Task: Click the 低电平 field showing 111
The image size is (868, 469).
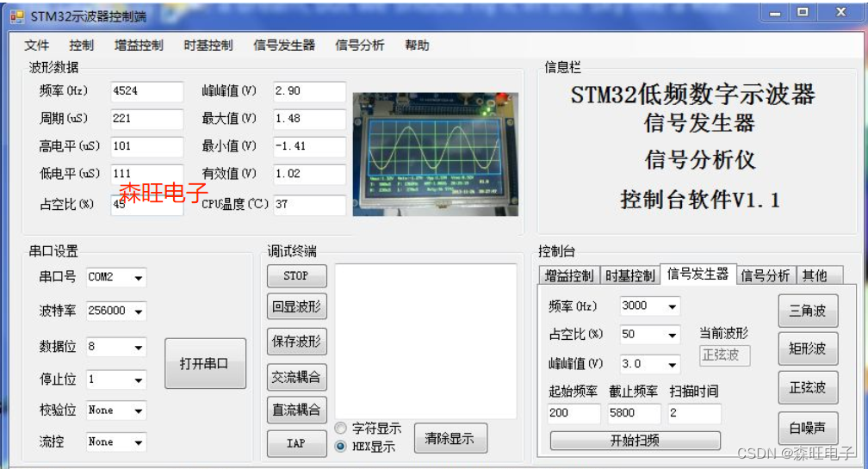Action: [146, 174]
